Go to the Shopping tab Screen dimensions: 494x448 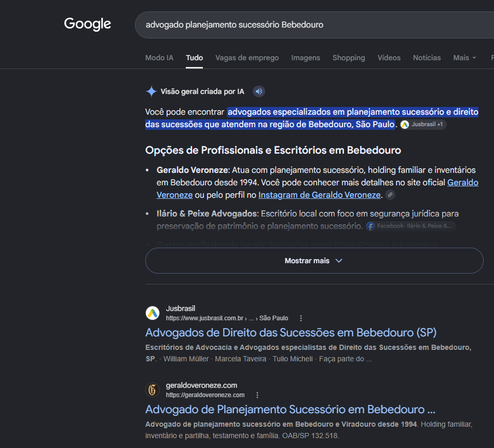[349, 58]
